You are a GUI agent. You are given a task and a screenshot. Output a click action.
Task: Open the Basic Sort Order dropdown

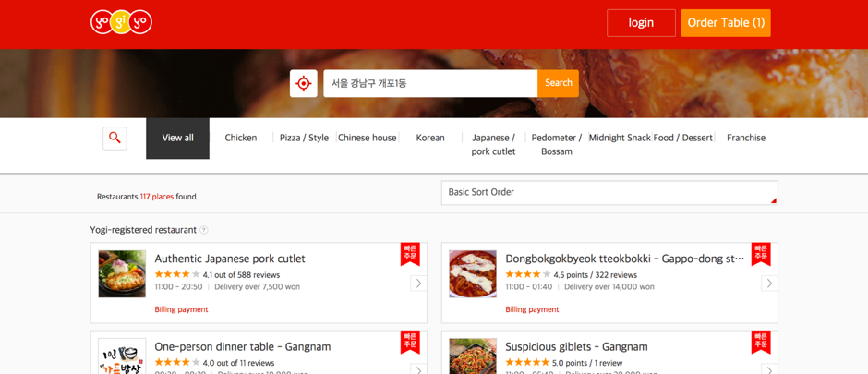(x=609, y=192)
